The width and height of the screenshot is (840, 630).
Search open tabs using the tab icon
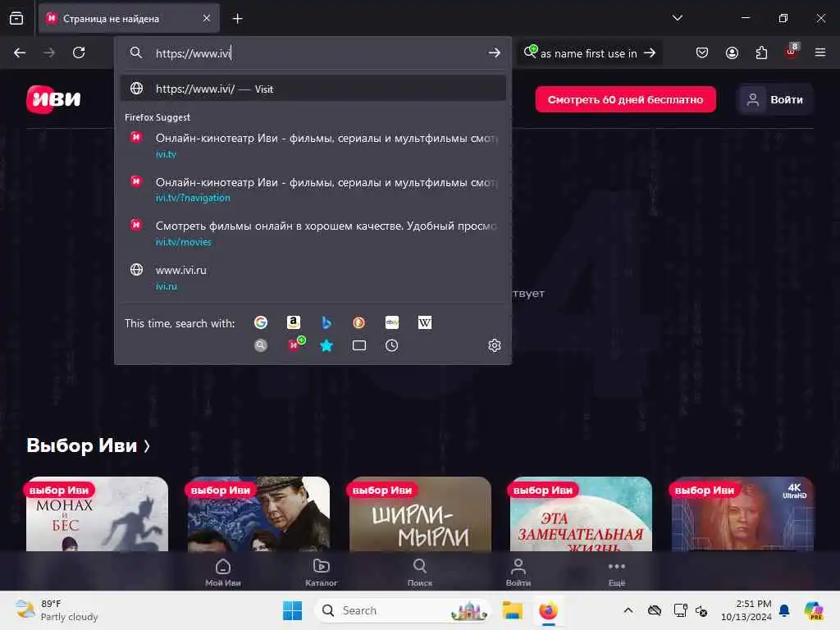[359, 345]
